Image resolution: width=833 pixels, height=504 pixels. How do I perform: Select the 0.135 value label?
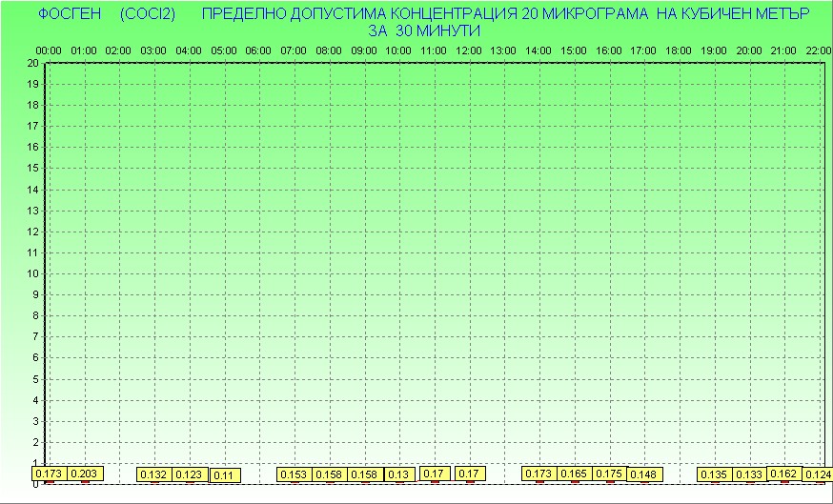point(715,474)
